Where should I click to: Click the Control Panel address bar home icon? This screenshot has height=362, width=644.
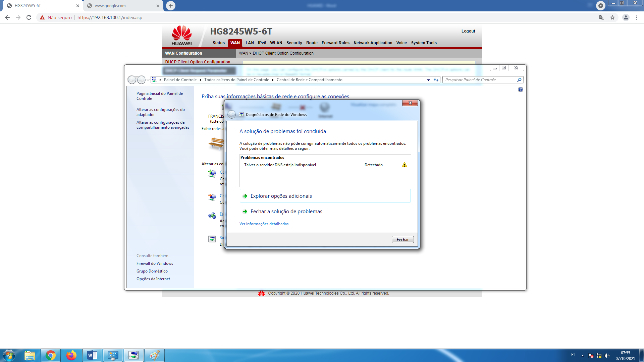(x=154, y=80)
